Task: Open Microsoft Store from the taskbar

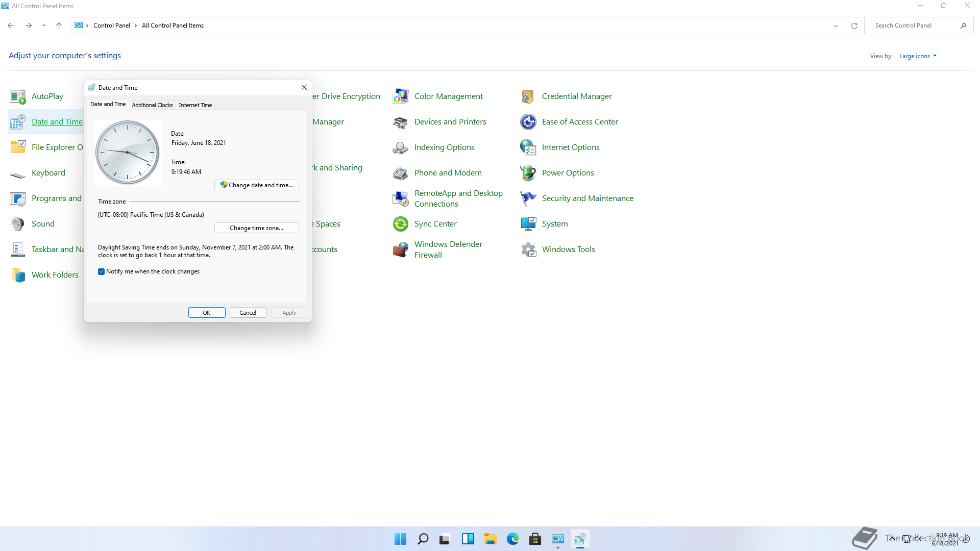Action: point(535,539)
